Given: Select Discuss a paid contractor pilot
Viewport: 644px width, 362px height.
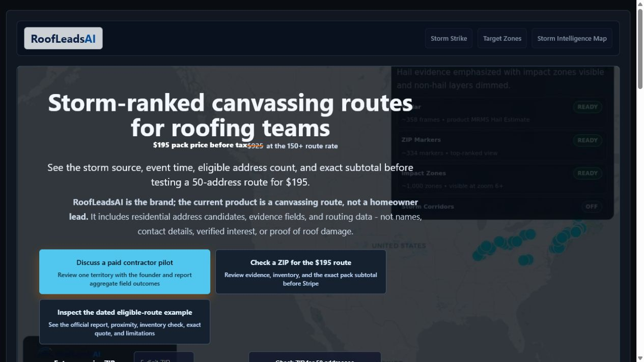Looking at the screenshot, I should click(125, 271).
